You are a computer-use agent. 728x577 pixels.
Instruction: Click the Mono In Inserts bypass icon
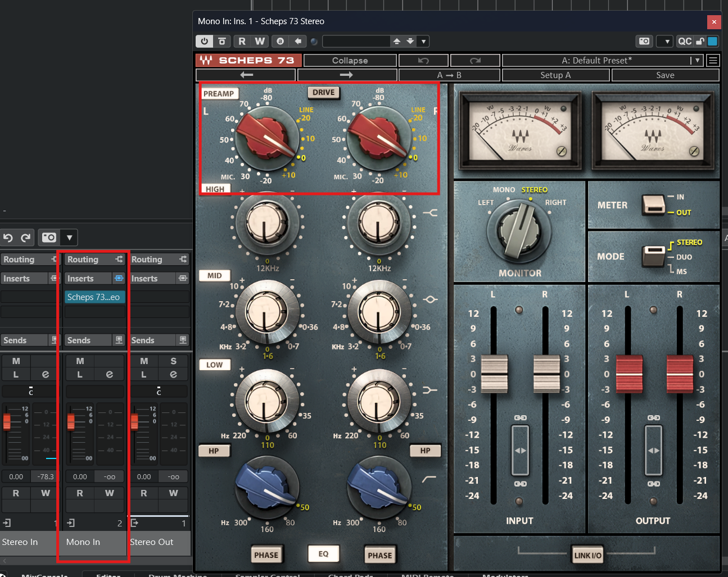pos(119,278)
